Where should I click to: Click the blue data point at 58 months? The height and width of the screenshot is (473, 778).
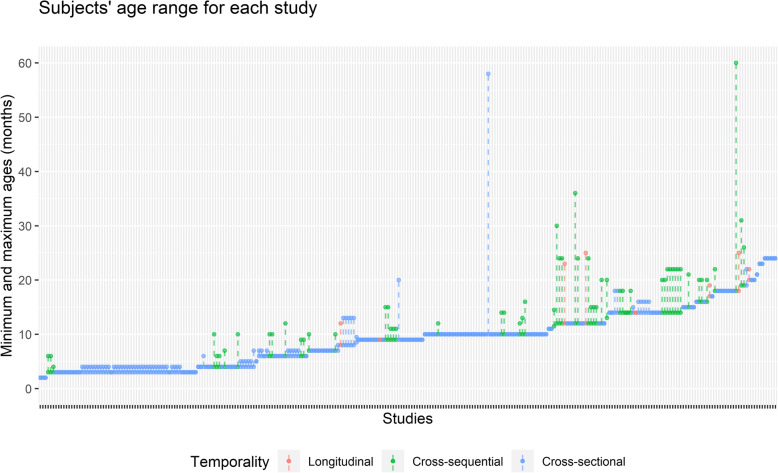click(x=488, y=74)
